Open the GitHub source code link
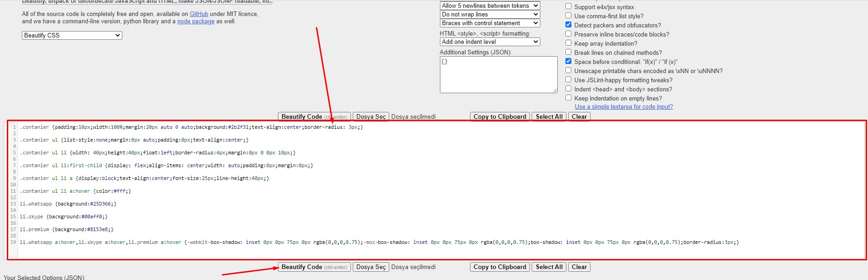The image size is (868, 280). [199, 14]
